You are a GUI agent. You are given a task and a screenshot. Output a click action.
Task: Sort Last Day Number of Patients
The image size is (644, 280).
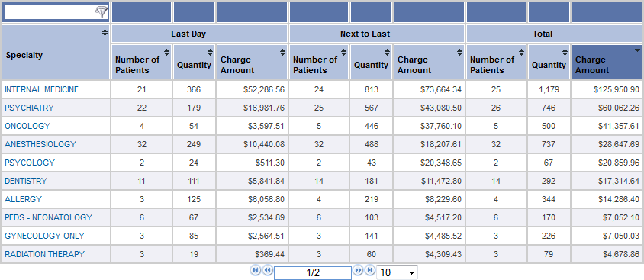166,52
